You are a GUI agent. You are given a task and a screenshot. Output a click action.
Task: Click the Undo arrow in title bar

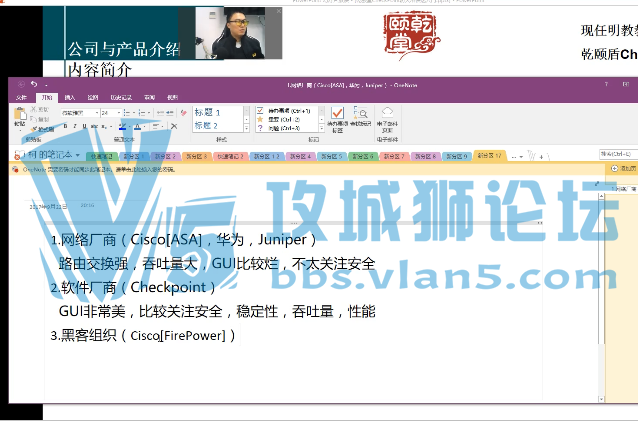tap(34, 84)
